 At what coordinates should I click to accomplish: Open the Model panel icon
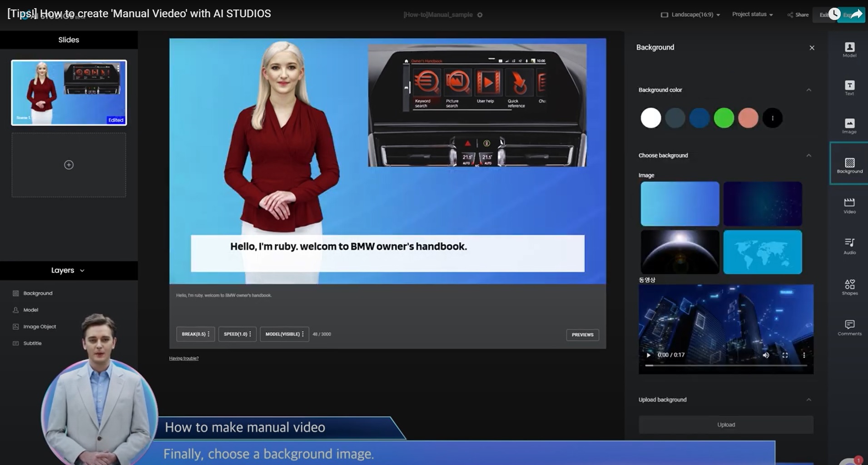849,49
